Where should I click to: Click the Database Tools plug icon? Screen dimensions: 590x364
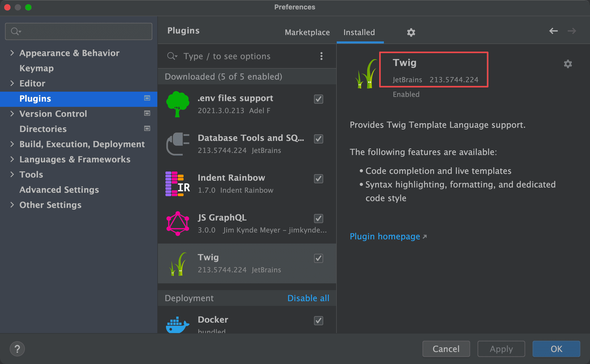click(x=178, y=144)
